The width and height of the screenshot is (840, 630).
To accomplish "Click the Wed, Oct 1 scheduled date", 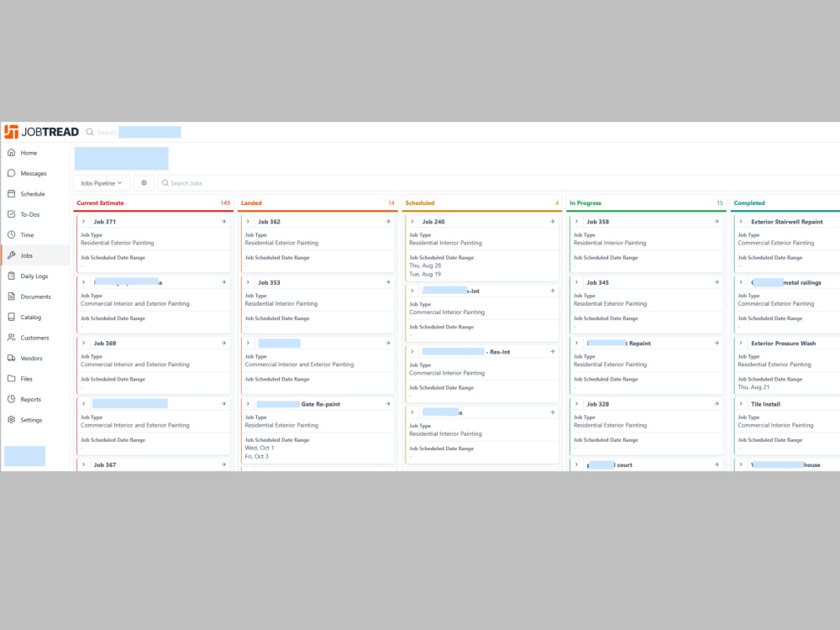I will [260, 448].
